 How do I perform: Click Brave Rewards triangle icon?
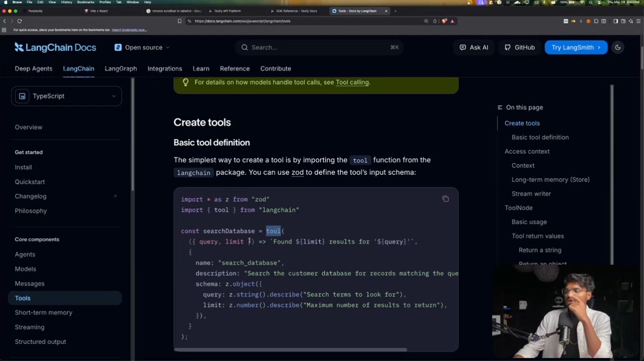coord(453,21)
